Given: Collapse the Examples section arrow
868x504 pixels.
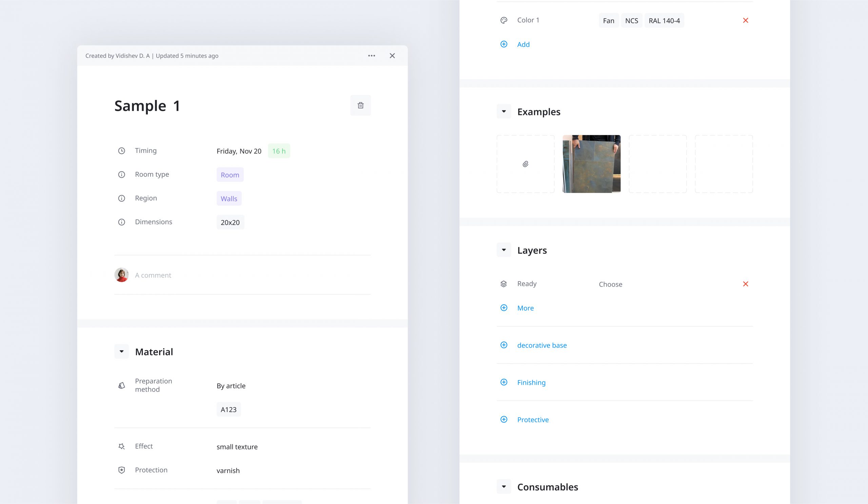Looking at the screenshot, I should 504,112.
